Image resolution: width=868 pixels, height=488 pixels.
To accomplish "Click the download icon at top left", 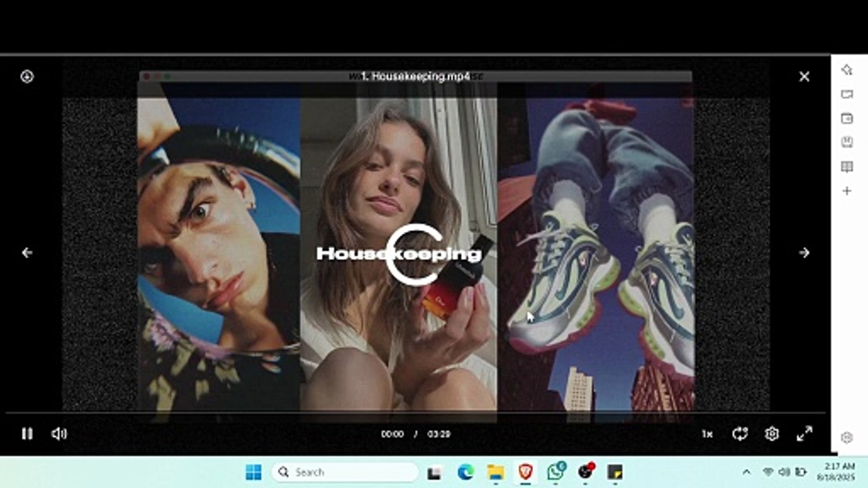I will (x=27, y=76).
